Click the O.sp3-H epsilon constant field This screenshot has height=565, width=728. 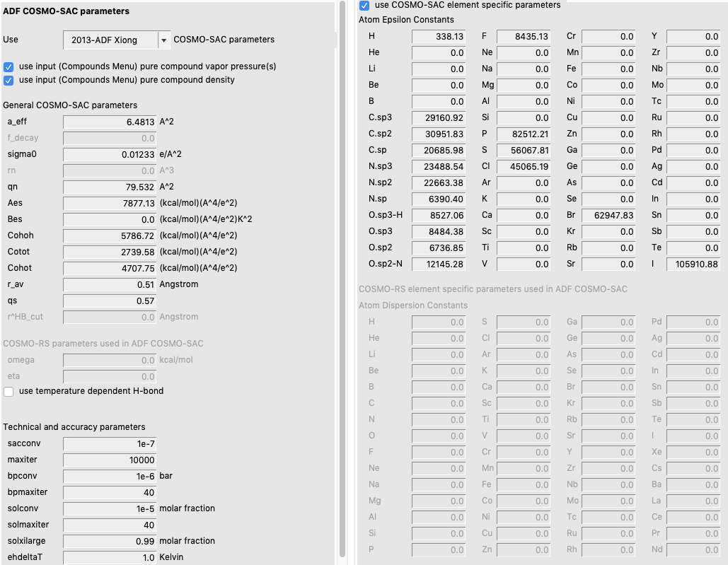[439, 215]
